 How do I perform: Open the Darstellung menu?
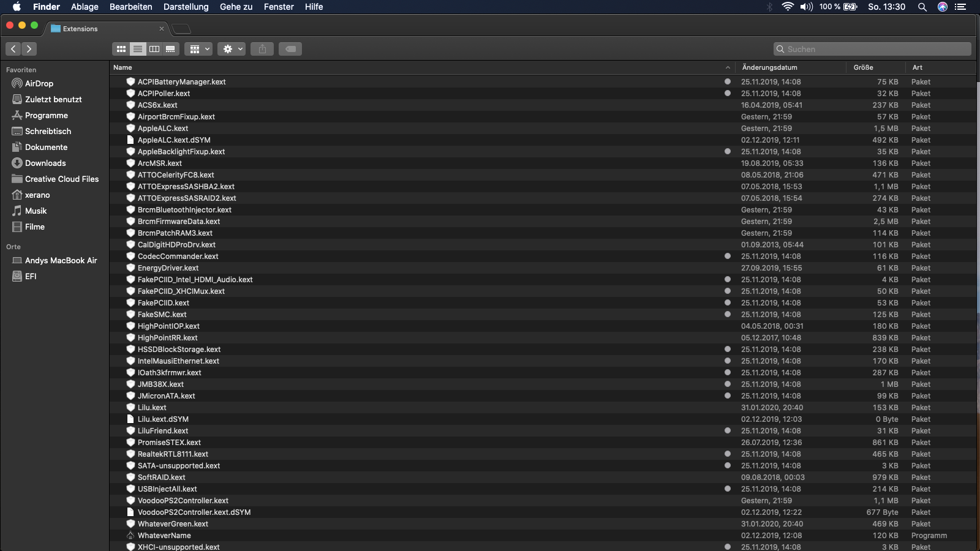point(186,7)
